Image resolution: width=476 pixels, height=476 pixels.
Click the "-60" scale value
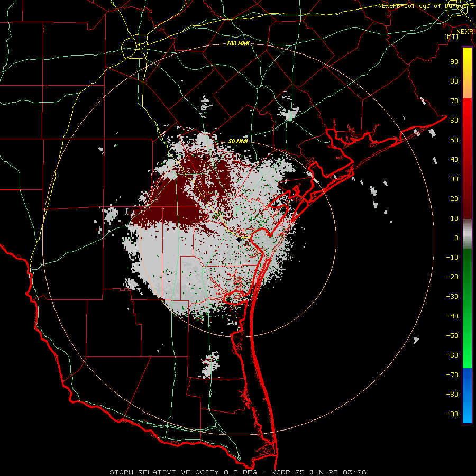[x=452, y=355]
